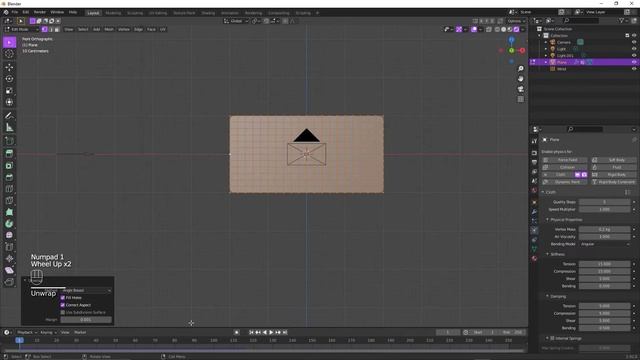
Task: Enable Collision physics
Action: click(565, 167)
